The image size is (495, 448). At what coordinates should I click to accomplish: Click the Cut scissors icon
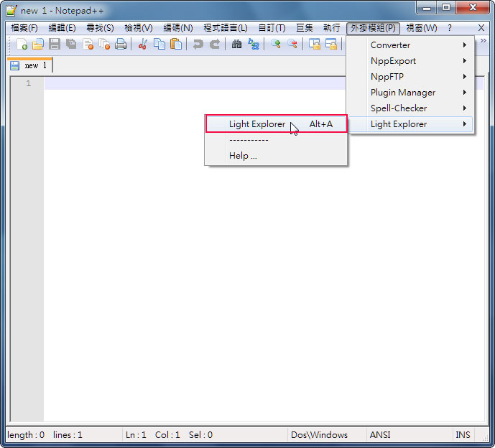click(143, 44)
